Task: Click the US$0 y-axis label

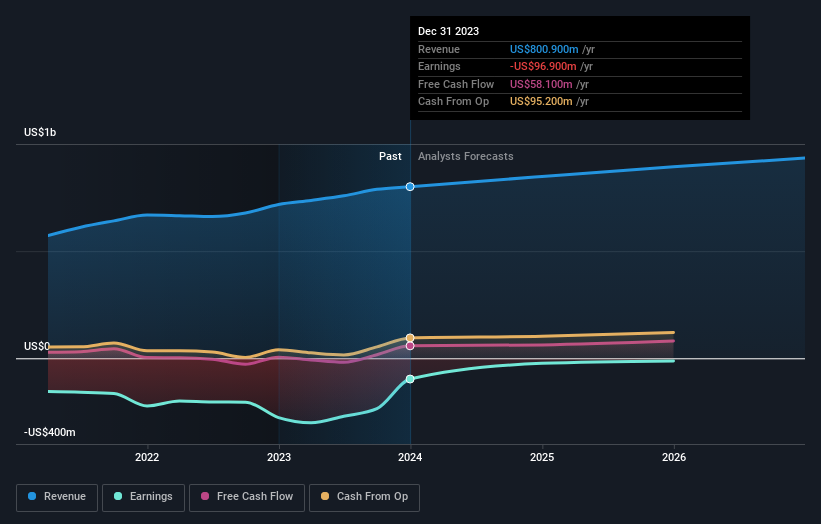Action: point(37,347)
